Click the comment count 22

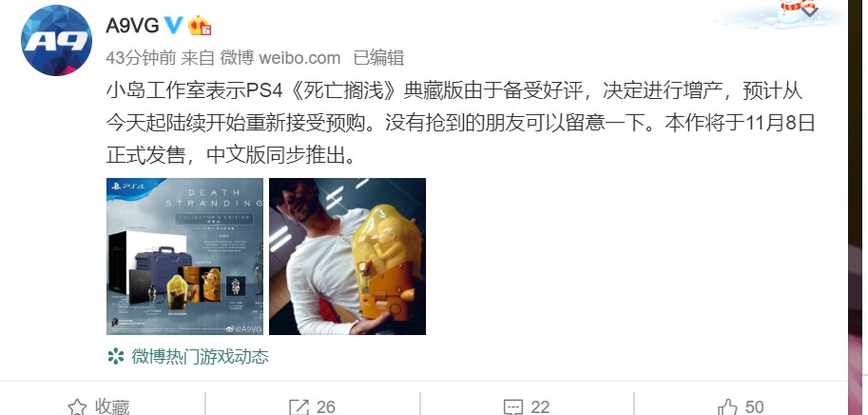click(x=540, y=407)
